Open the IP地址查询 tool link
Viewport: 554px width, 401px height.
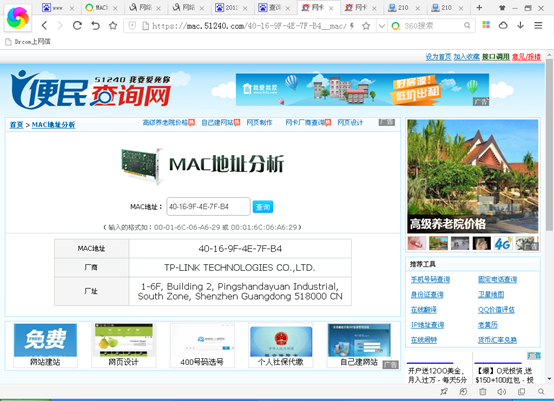[427, 325]
